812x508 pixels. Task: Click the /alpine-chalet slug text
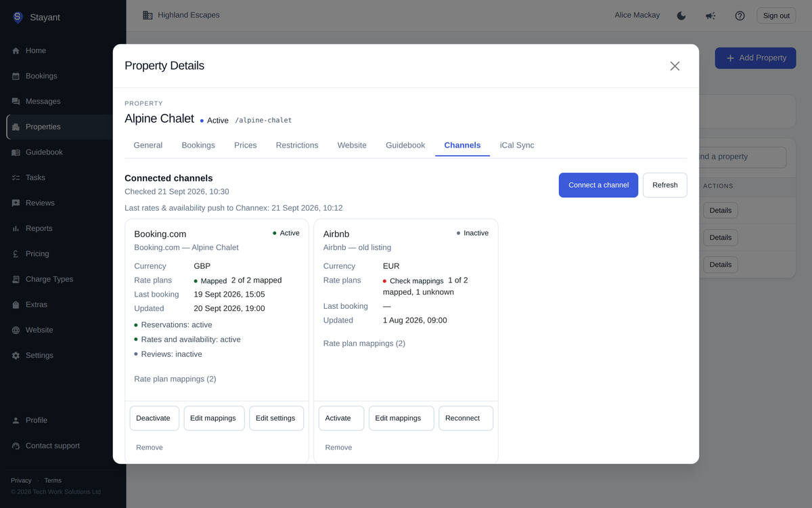point(263,121)
